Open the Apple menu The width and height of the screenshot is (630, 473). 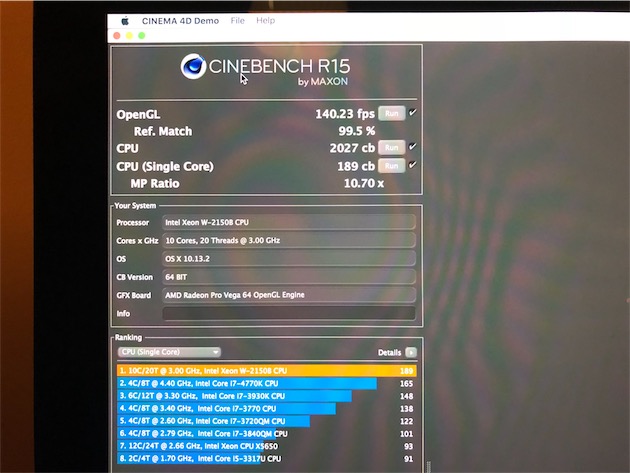click(125, 21)
